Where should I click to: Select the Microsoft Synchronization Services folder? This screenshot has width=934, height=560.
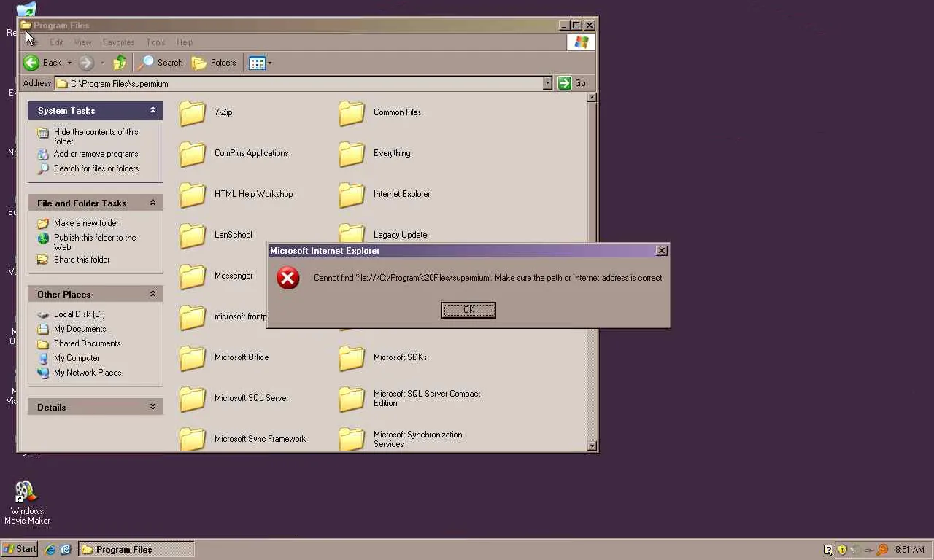click(401, 439)
